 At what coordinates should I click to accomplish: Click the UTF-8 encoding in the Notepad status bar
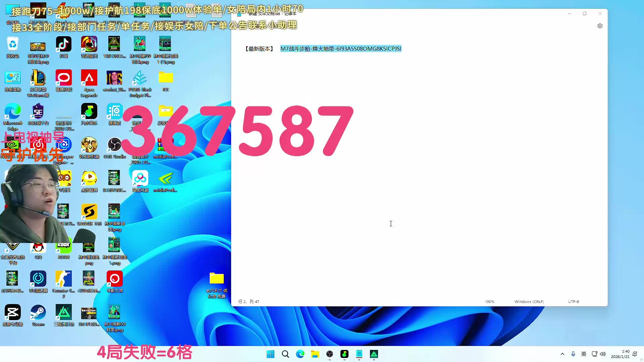click(573, 302)
